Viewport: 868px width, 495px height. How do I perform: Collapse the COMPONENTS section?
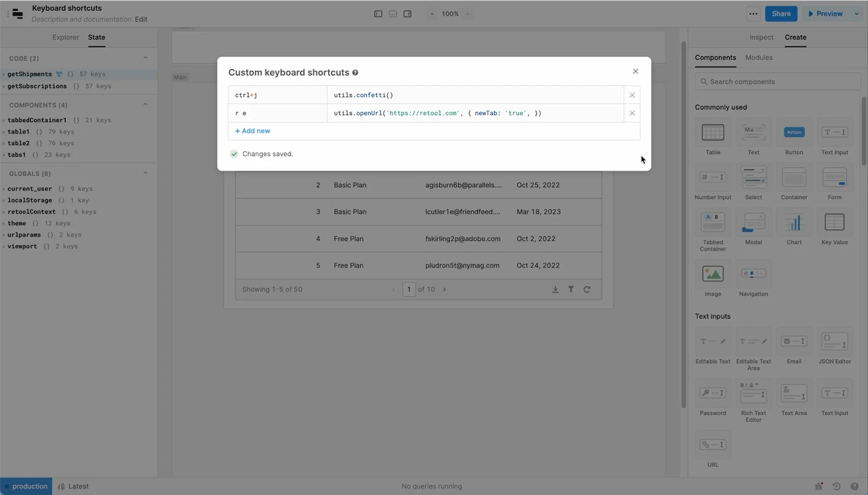coord(145,105)
